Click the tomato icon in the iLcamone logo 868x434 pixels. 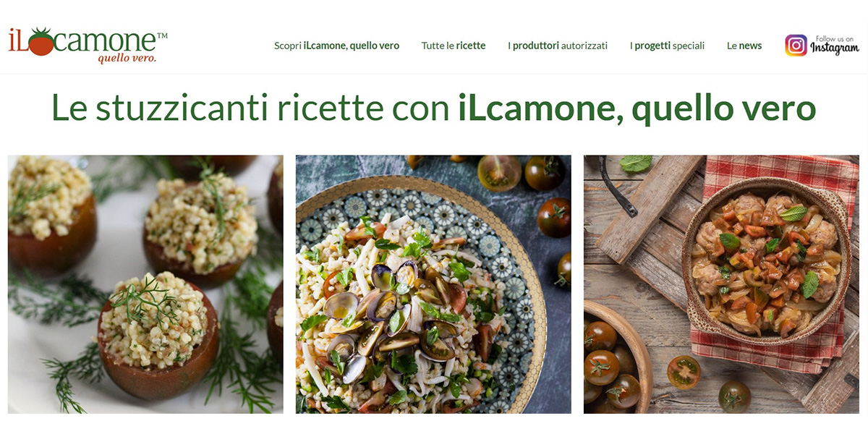[42, 43]
